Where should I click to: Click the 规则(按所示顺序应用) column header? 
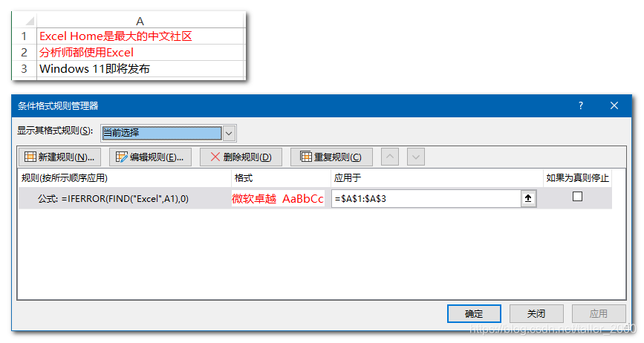point(125,178)
